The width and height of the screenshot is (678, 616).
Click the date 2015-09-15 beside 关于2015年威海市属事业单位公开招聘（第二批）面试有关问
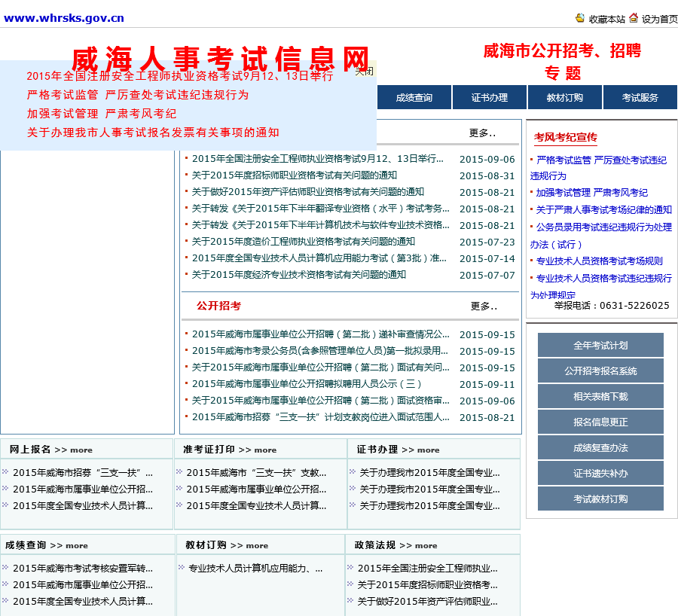(487, 368)
